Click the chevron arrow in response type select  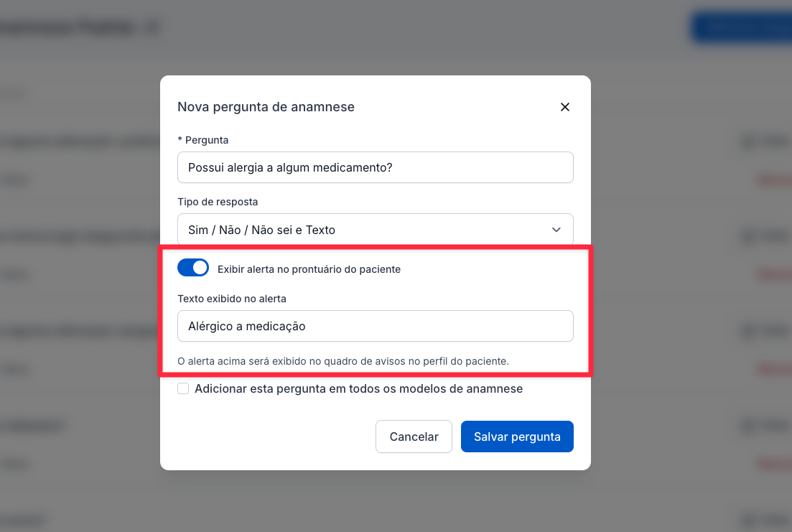coord(556,230)
